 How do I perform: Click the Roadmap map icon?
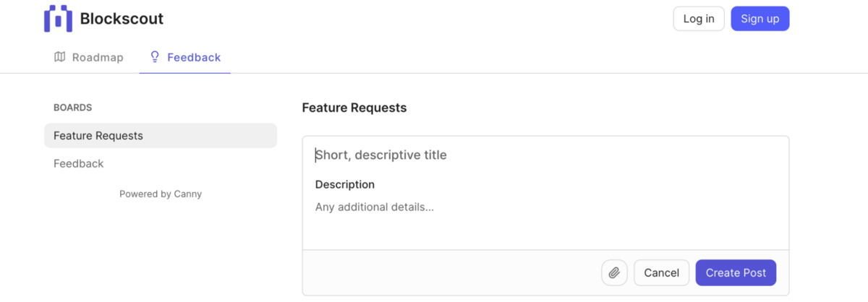click(x=60, y=57)
